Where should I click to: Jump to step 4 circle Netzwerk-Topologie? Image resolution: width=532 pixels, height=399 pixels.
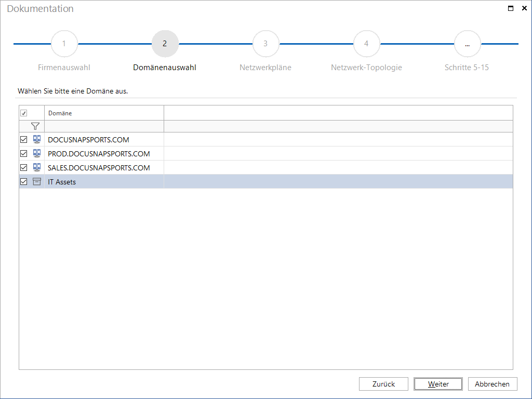[366, 44]
